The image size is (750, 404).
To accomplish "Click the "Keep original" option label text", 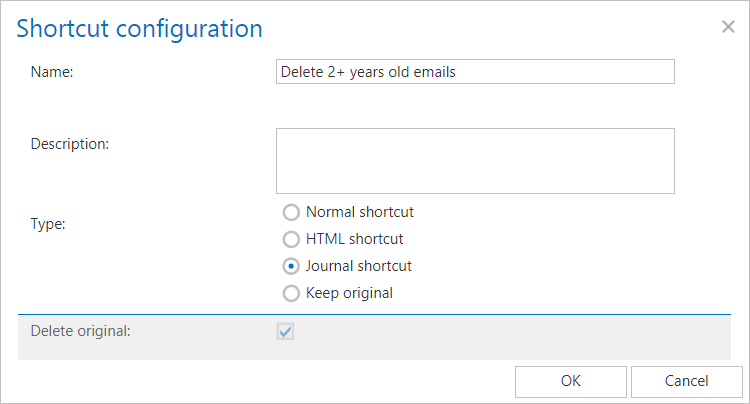I will (349, 293).
